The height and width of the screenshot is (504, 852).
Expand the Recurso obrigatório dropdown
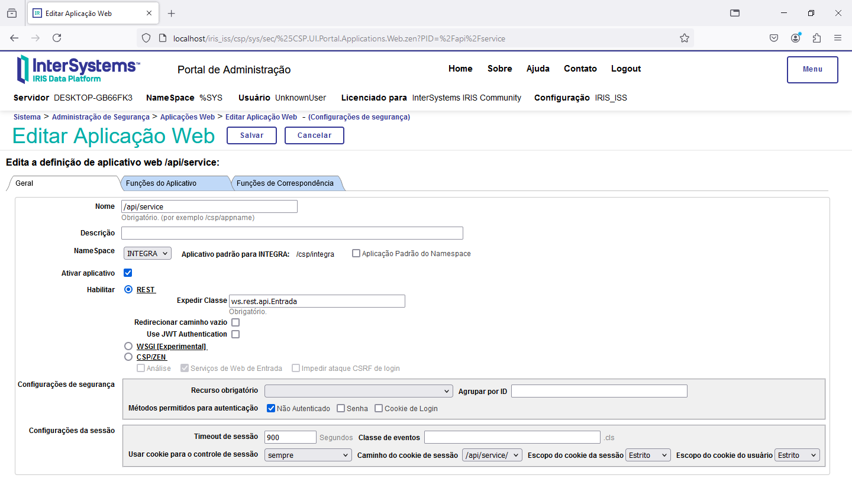point(359,391)
